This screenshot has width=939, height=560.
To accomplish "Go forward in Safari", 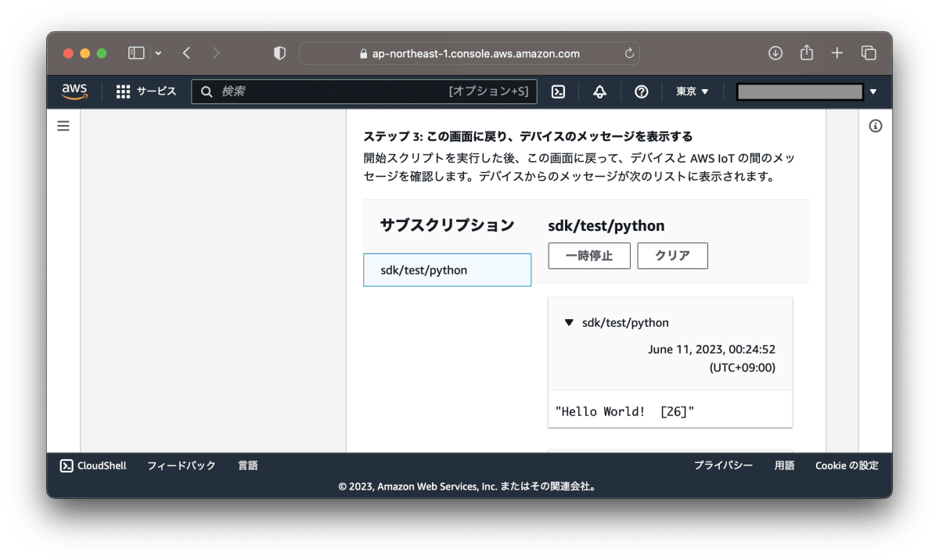I will [216, 52].
